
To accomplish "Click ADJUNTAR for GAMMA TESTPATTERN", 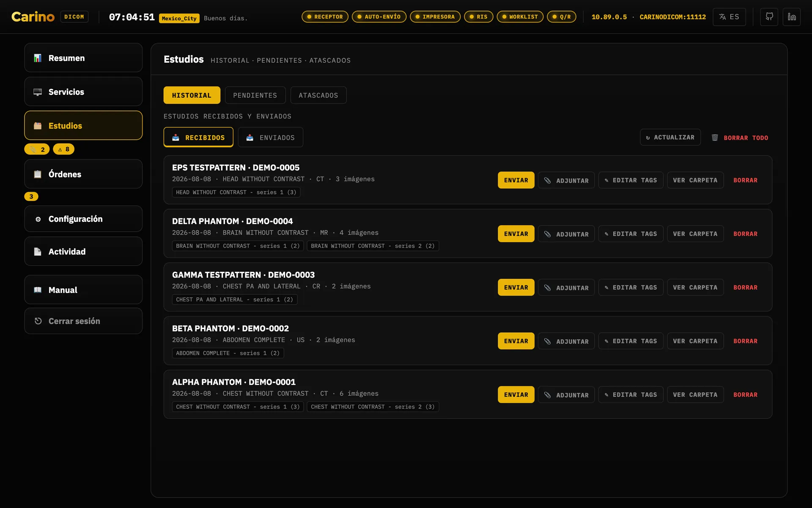I will pyautogui.click(x=566, y=287).
